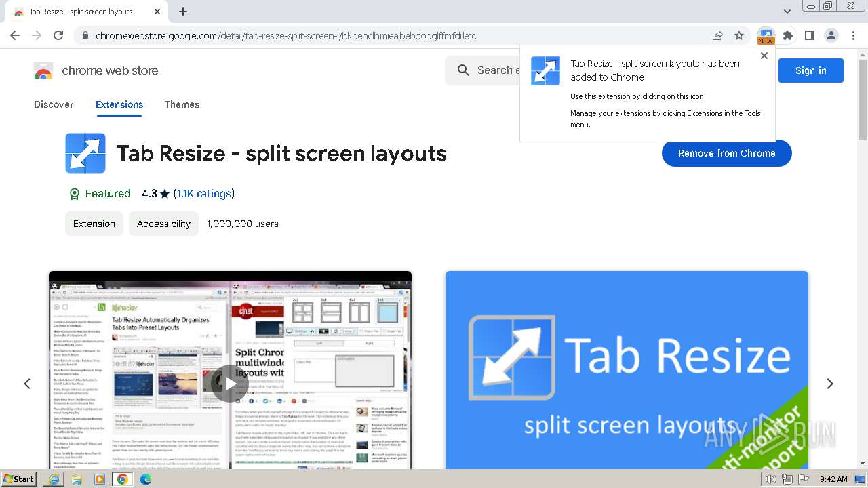Click the Tab Resize page heading
This screenshot has width=868, height=488.
point(281,154)
